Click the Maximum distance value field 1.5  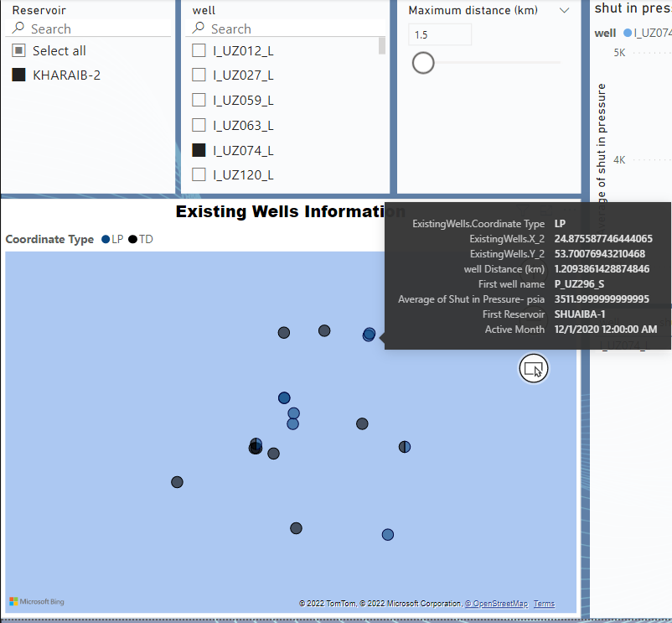(440, 34)
